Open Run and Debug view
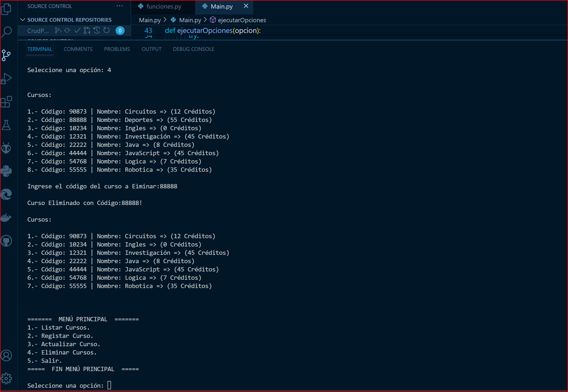Screen dimensions: 568x392 click(6, 79)
